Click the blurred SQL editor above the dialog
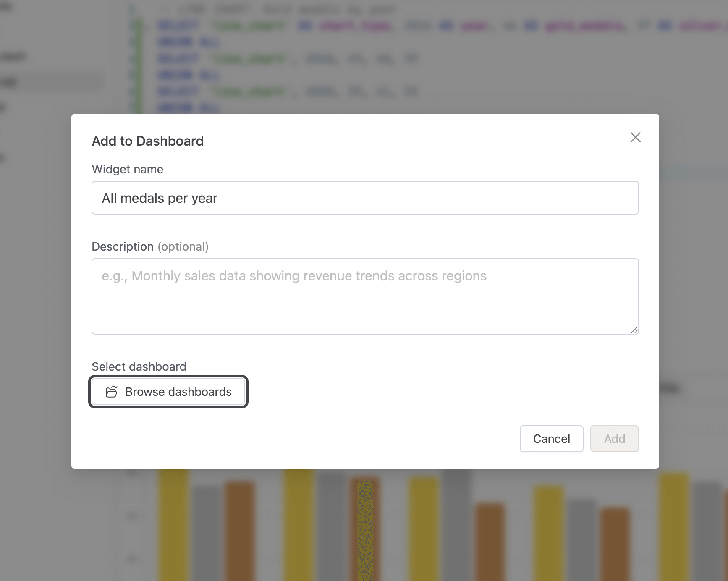728x581 pixels. click(x=294, y=59)
